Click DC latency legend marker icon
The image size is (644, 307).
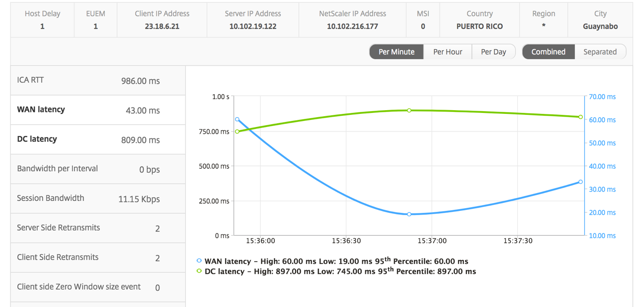pos(199,271)
